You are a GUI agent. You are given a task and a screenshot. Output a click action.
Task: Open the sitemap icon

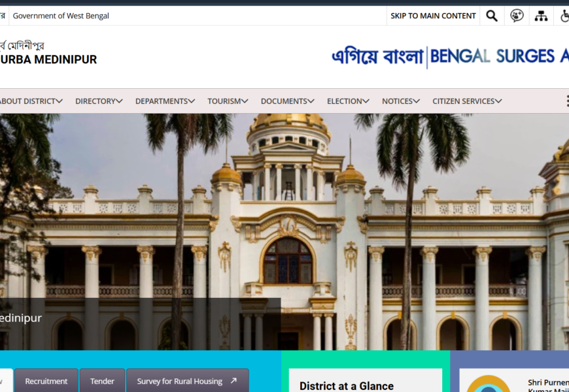pos(541,16)
